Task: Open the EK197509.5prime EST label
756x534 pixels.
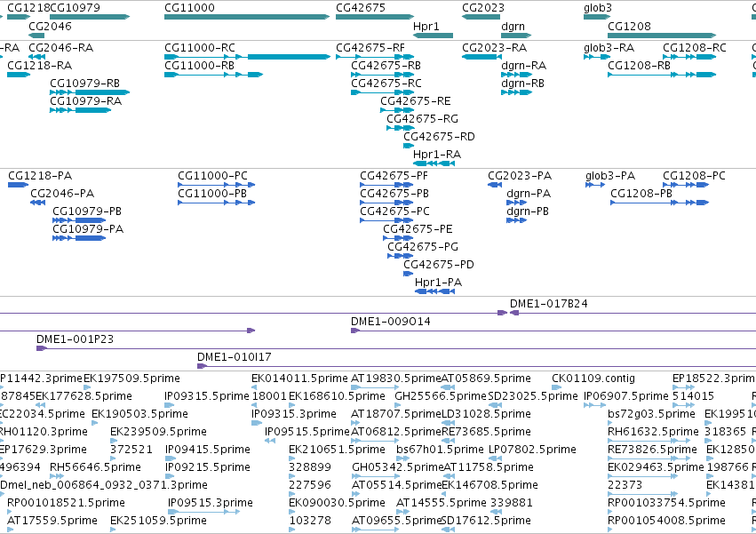Action: 131,379
